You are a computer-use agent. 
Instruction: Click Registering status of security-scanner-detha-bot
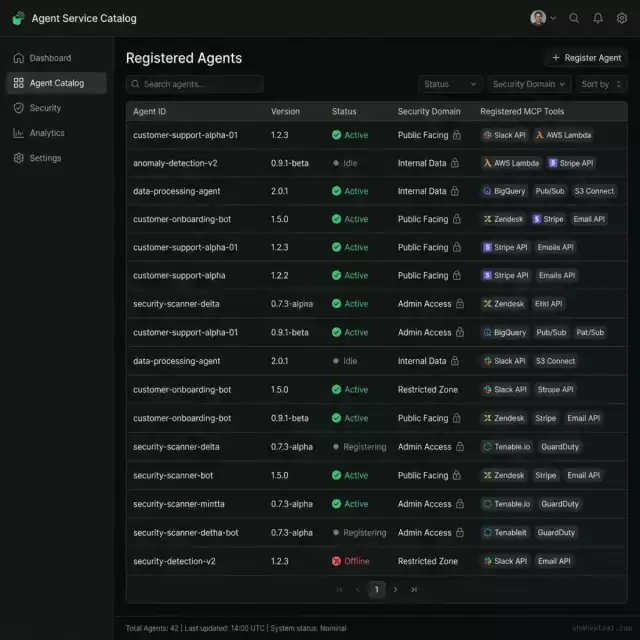click(359, 532)
